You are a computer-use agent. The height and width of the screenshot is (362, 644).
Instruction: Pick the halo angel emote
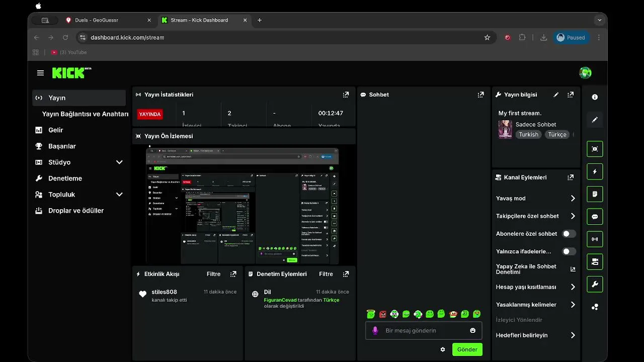point(371,314)
